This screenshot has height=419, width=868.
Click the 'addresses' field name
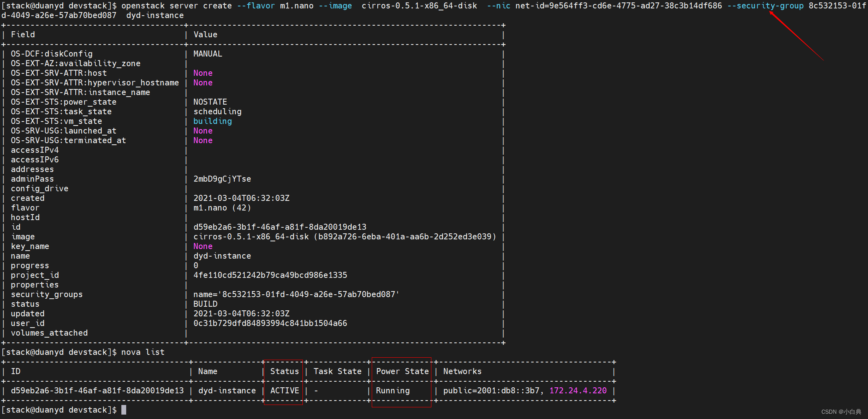32,169
